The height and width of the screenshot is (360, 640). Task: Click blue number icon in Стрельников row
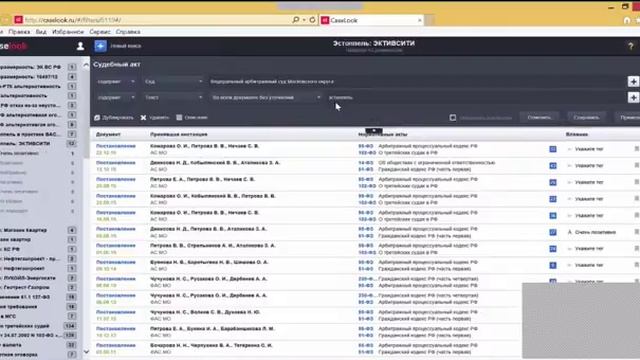553,249
